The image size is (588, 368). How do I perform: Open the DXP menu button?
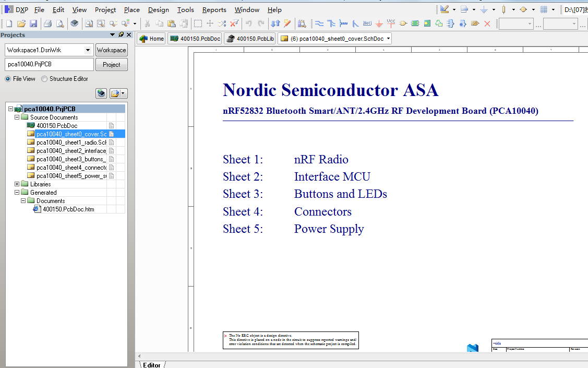pyautogui.click(x=17, y=10)
